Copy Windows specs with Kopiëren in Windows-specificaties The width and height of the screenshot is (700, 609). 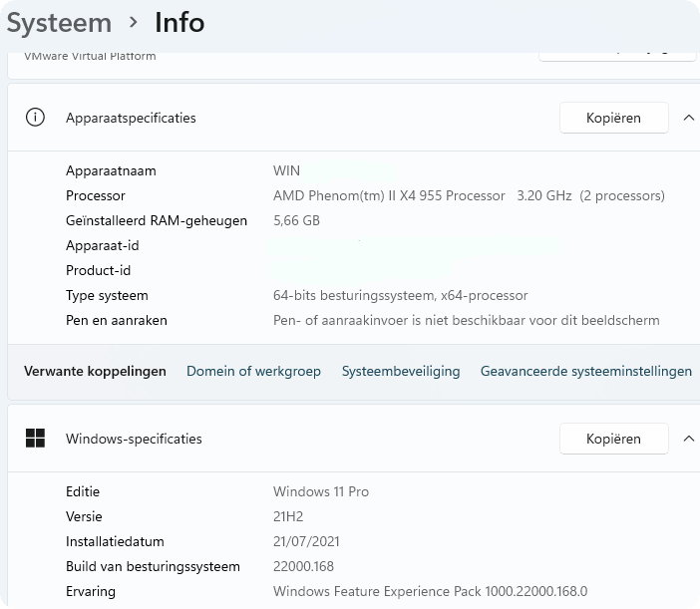click(x=614, y=439)
